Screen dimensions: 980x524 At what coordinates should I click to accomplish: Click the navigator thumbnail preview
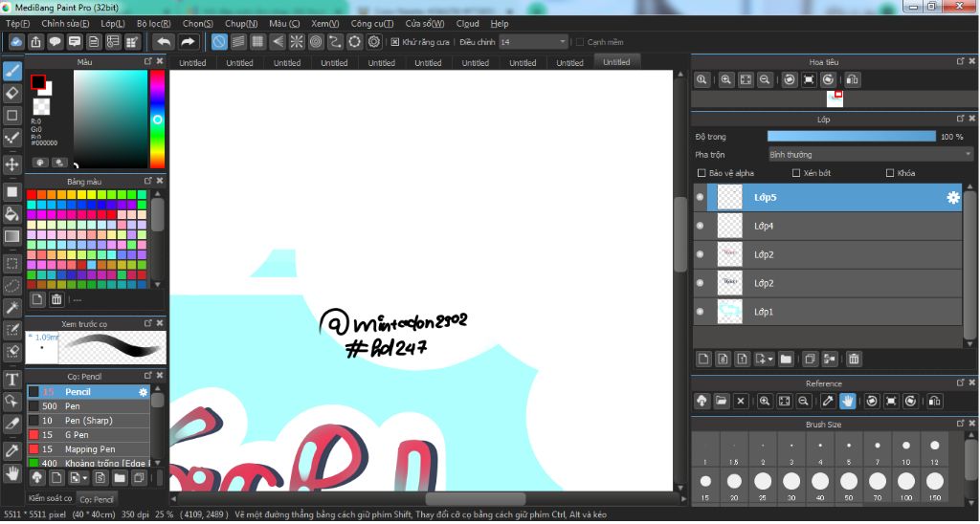click(835, 98)
